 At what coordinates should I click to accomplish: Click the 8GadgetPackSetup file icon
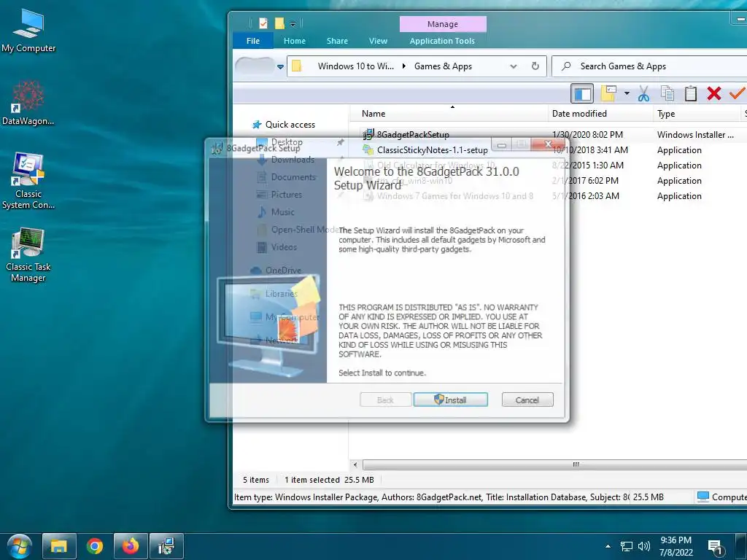pos(368,135)
